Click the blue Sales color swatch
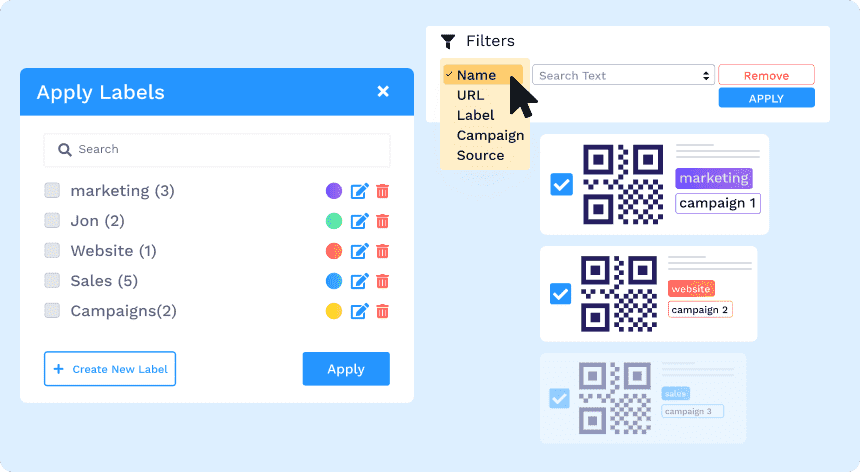860x472 pixels. pyautogui.click(x=334, y=281)
